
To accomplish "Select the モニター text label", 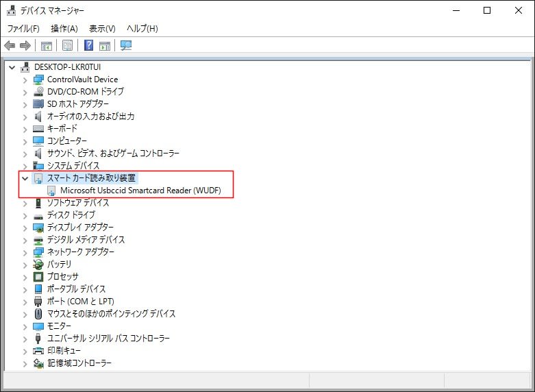I will pos(59,326).
